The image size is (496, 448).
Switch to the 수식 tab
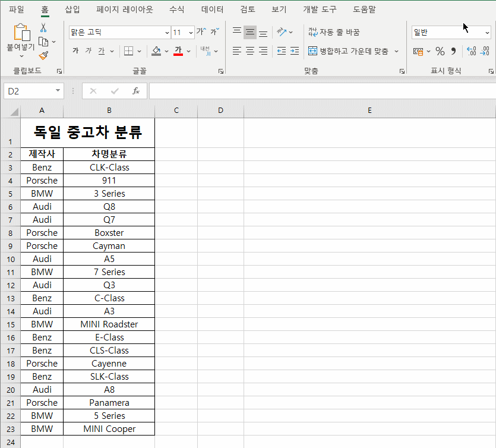(x=177, y=10)
